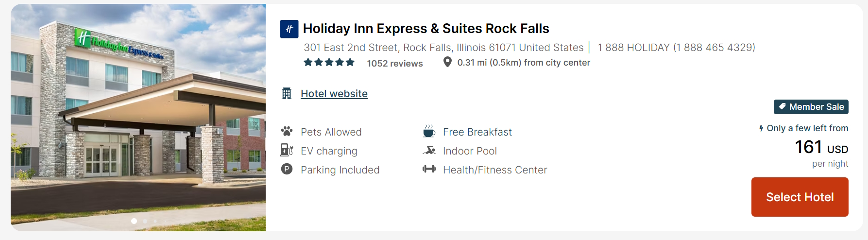Viewport: 868px width, 240px height.
Task: Click the EV charging station icon
Action: pyautogui.click(x=287, y=150)
